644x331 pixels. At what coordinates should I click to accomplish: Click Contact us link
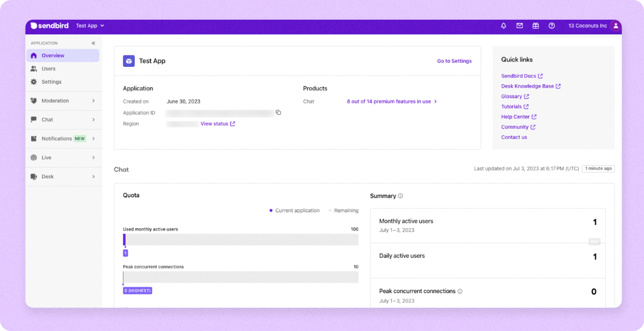pos(514,137)
